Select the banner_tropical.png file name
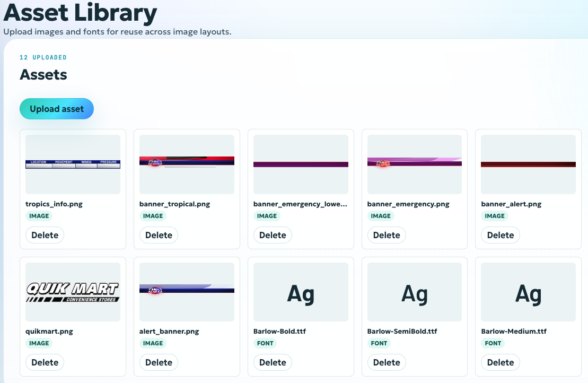Viewport: 588px width, 383px height. pyautogui.click(x=175, y=204)
